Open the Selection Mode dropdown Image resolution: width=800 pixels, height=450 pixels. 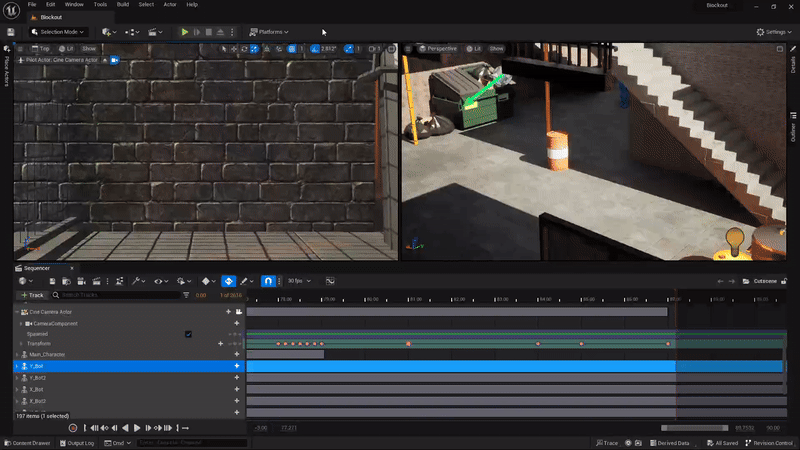[58, 32]
